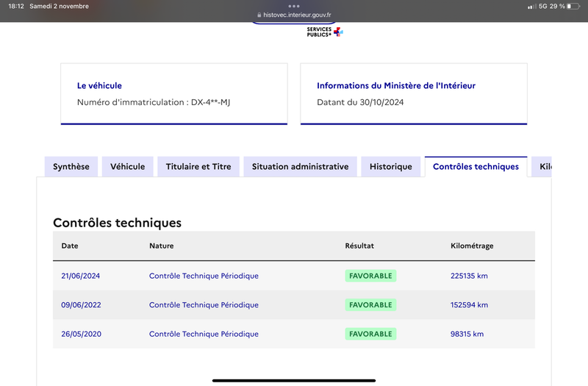The height and width of the screenshot is (386, 588).
Task: Click Contrôle Technique Périodique in the 09/06/2022 row
Action: (204, 304)
